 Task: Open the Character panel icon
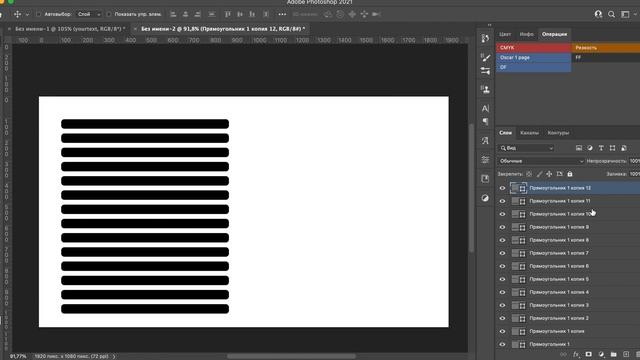(485, 108)
